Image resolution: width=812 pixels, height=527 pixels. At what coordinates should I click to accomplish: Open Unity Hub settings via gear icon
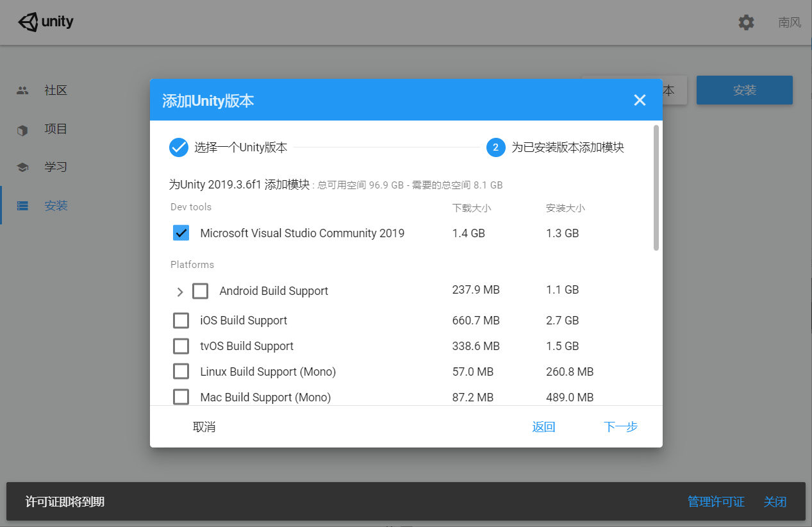click(746, 22)
